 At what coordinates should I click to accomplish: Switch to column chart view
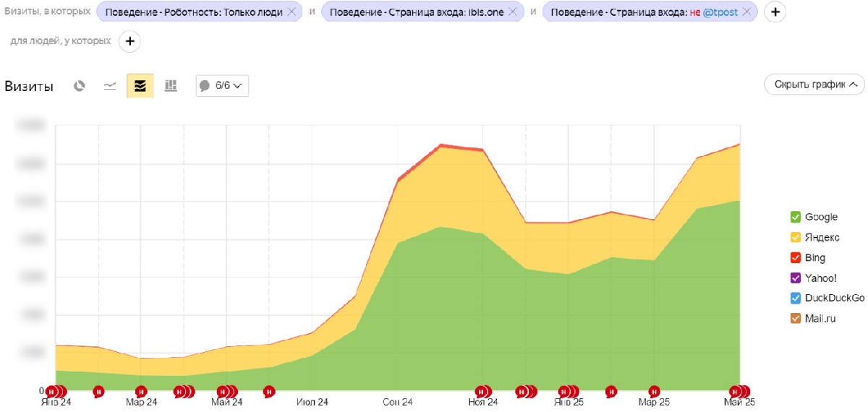pos(171,86)
